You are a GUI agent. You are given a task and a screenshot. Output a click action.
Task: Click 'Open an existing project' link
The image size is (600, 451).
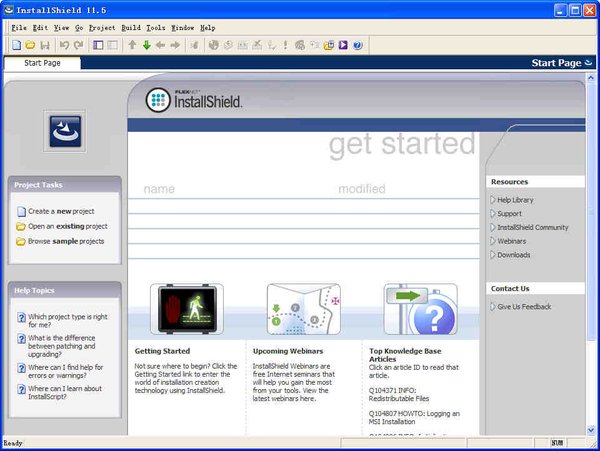tap(68, 226)
